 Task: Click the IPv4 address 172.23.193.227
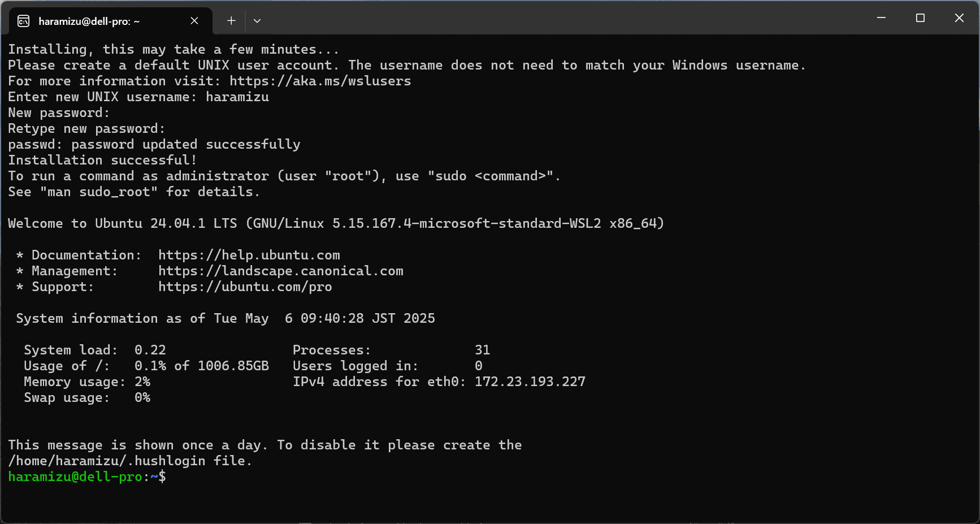[x=530, y=382]
